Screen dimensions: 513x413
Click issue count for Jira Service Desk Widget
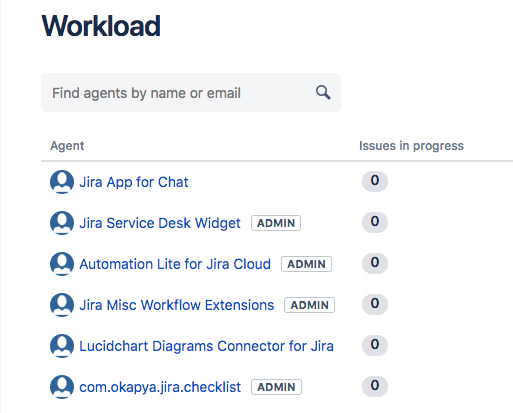375,222
